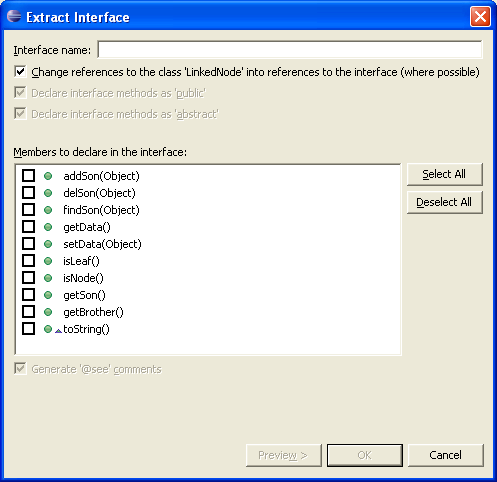Select the getBrother() entry in the members list
Viewport: 497px width, 482px height.
click(x=93, y=312)
